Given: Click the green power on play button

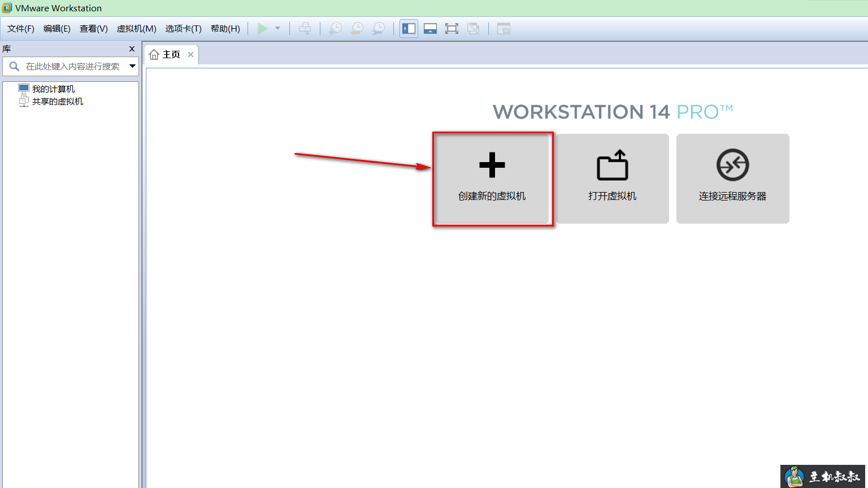Looking at the screenshot, I should pyautogui.click(x=263, y=28).
